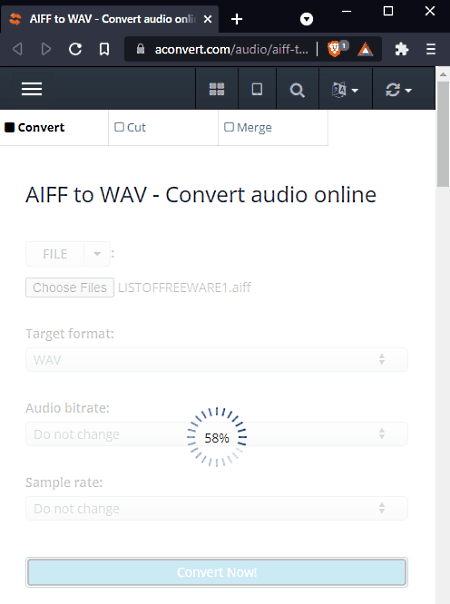The image size is (450, 604).
Task: Click the Convert Now! button
Action: (217, 572)
